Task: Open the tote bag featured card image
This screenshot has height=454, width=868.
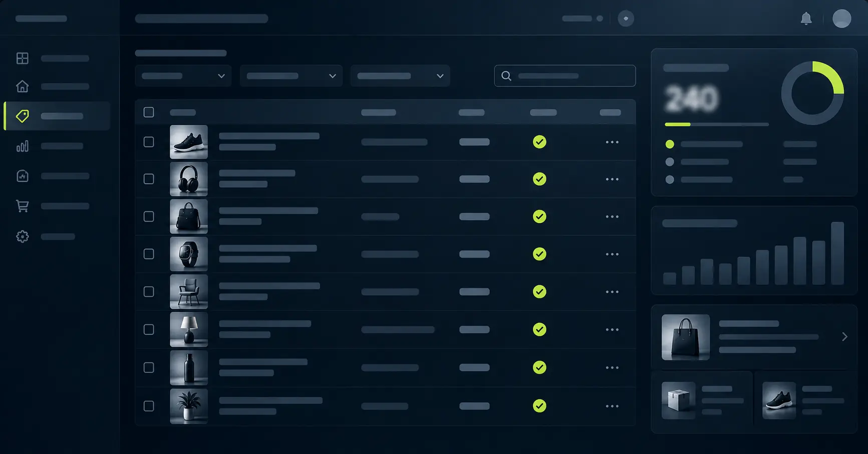Action: click(x=686, y=337)
